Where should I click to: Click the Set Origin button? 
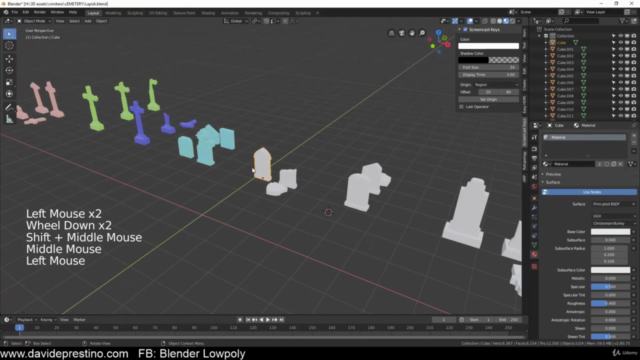click(489, 99)
